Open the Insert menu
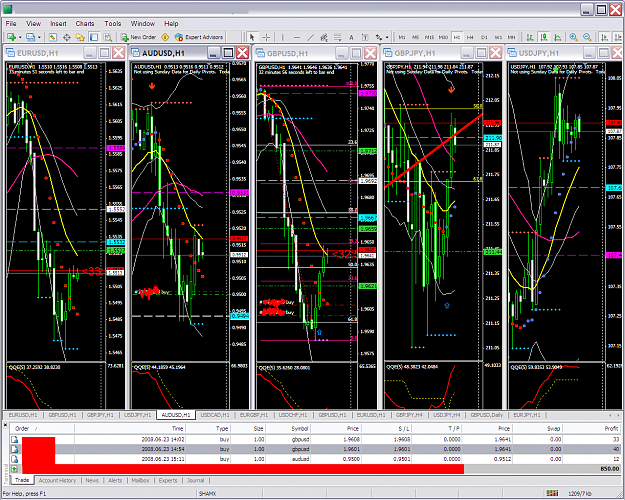625x500 pixels. click(58, 24)
